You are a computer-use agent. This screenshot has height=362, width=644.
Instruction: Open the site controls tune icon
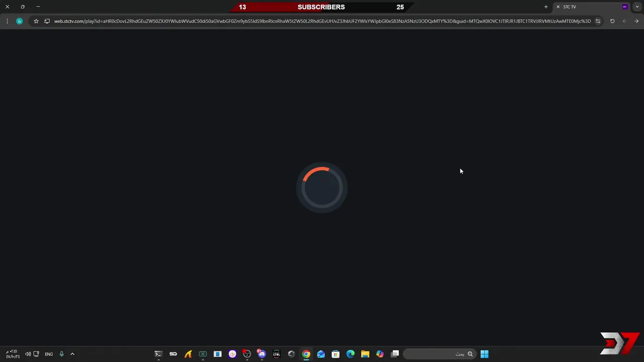(x=598, y=21)
